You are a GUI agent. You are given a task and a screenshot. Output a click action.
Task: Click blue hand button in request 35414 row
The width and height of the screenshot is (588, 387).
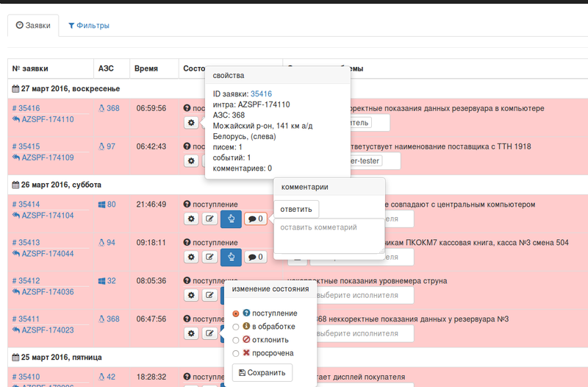click(231, 219)
